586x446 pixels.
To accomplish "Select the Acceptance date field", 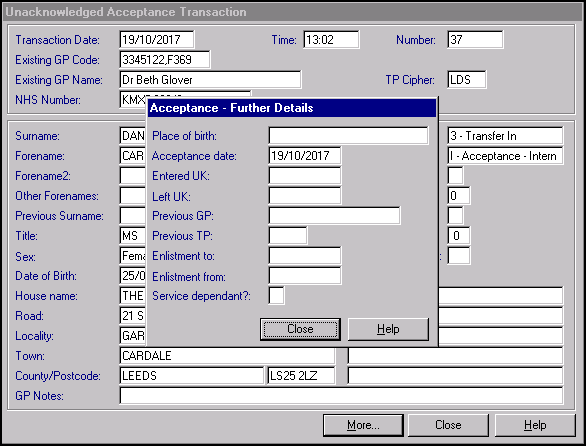I will 305,156.
